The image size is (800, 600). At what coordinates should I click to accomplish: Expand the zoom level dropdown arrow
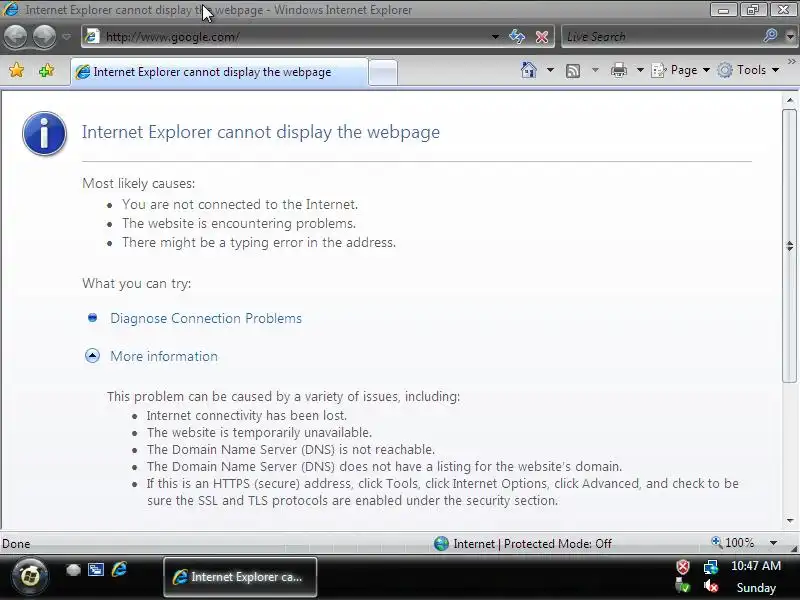(x=773, y=543)
